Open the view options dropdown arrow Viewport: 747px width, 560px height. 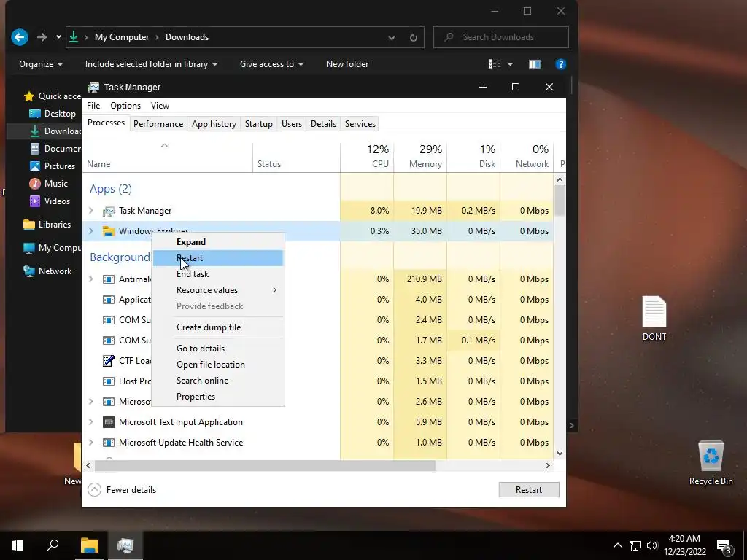tap(510, 64)
